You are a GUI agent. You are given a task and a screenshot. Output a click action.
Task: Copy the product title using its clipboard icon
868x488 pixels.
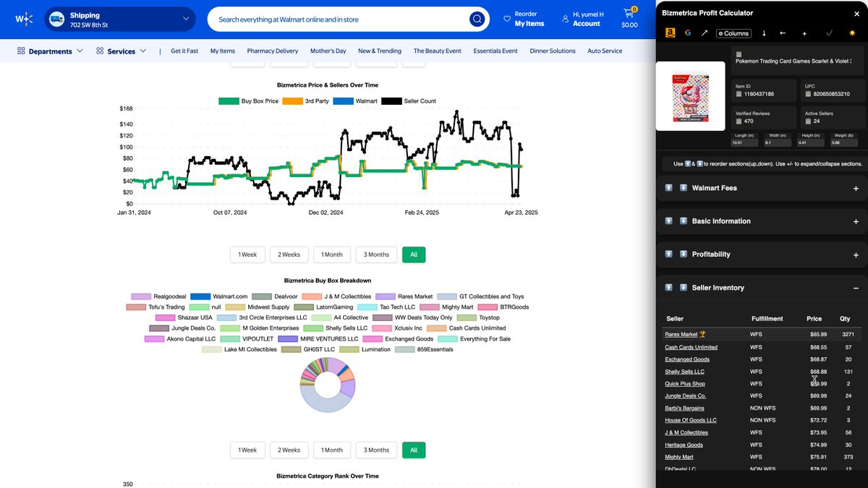pos(739,53)
